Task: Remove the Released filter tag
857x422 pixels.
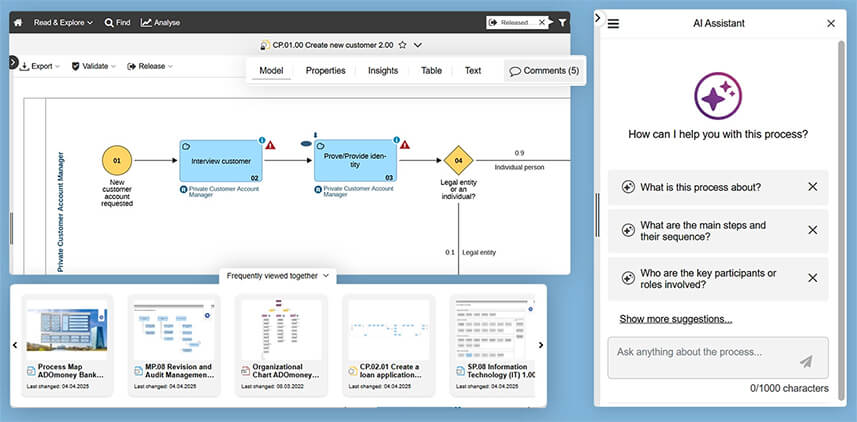Action: pyautogui.click(x=543, y=22)
